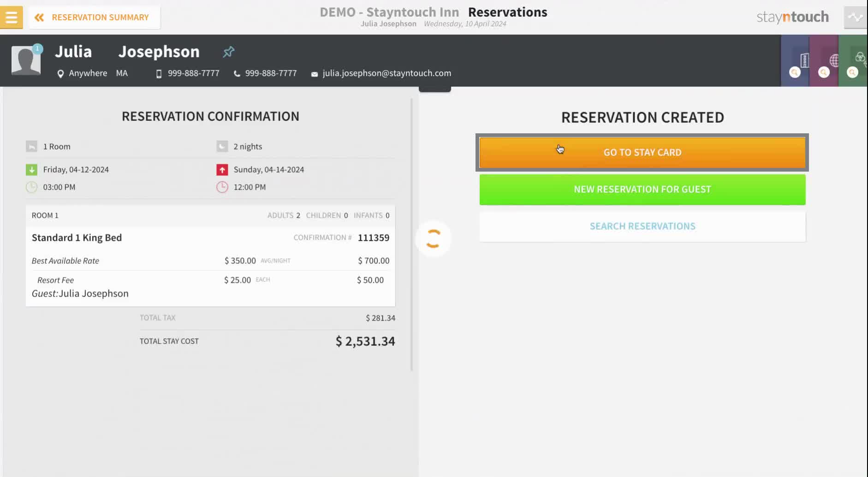Open the group card circles icon

(860, 57)
